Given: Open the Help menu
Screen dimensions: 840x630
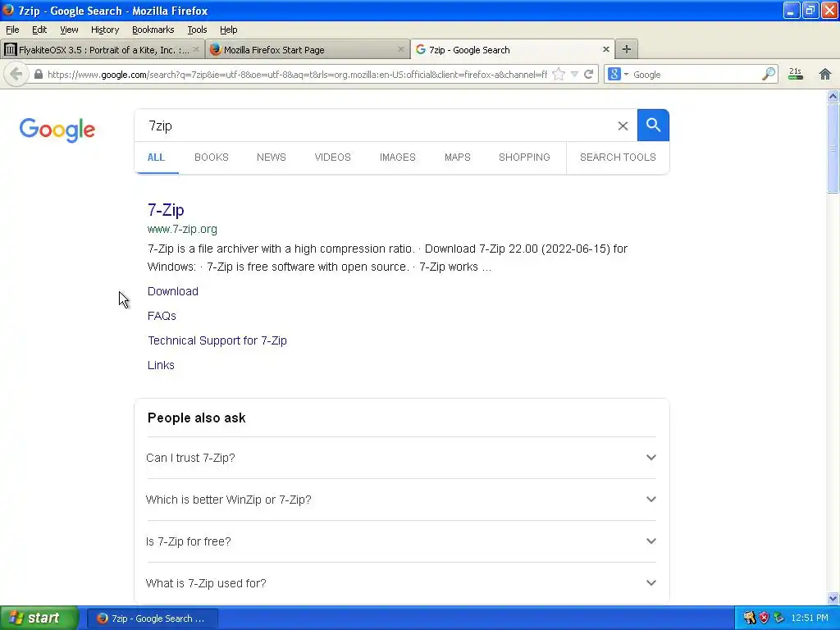Looking at the screenshot, I should click(x=229, y=30).
